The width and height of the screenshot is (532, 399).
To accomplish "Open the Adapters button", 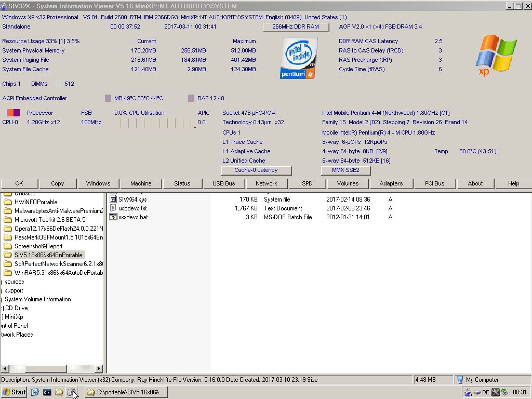I will pos(392,183).
